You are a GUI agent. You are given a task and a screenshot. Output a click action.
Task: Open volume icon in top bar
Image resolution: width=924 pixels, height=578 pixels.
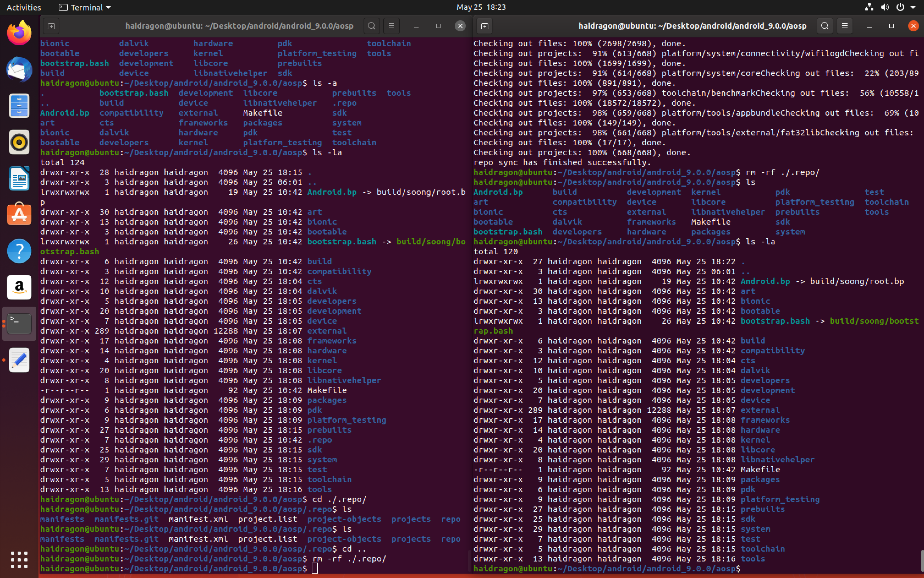coord(885,7)
